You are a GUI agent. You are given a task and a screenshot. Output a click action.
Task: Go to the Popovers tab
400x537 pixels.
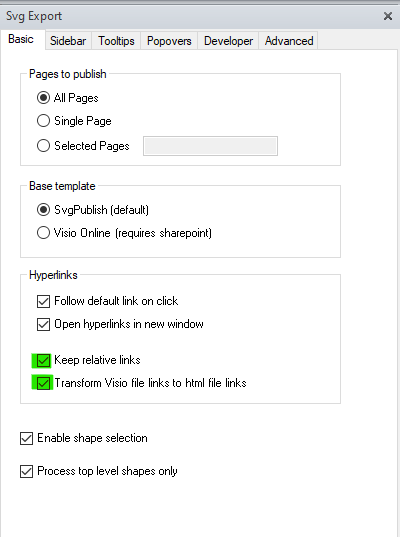tap(169, 41)
